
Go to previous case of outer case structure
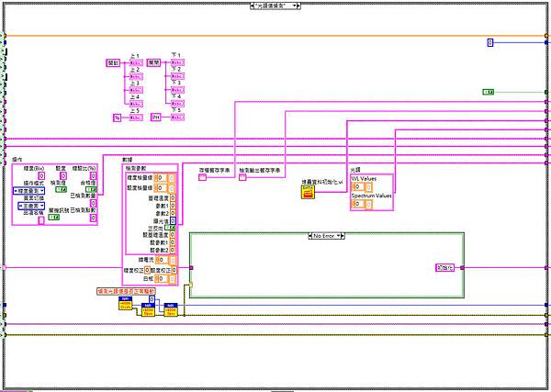point(252,6)
